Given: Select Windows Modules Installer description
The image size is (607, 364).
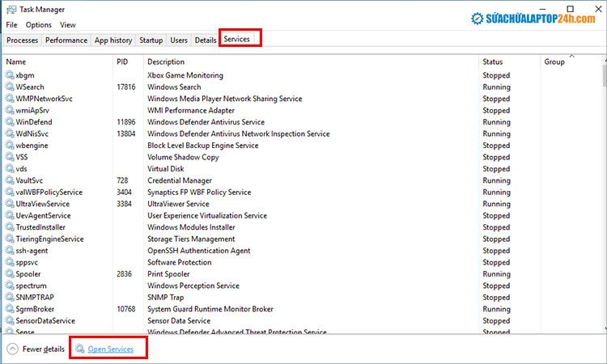Looking at the screenshot, I should pos(191,227).
